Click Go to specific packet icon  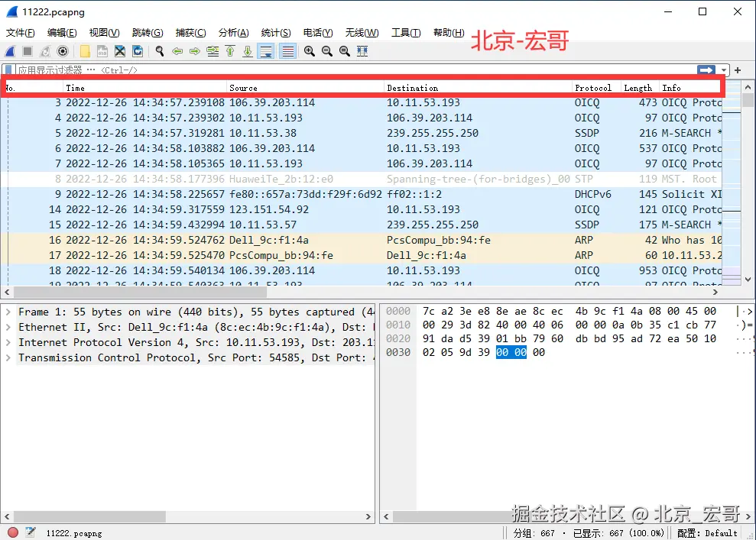(x=213, y=51)
